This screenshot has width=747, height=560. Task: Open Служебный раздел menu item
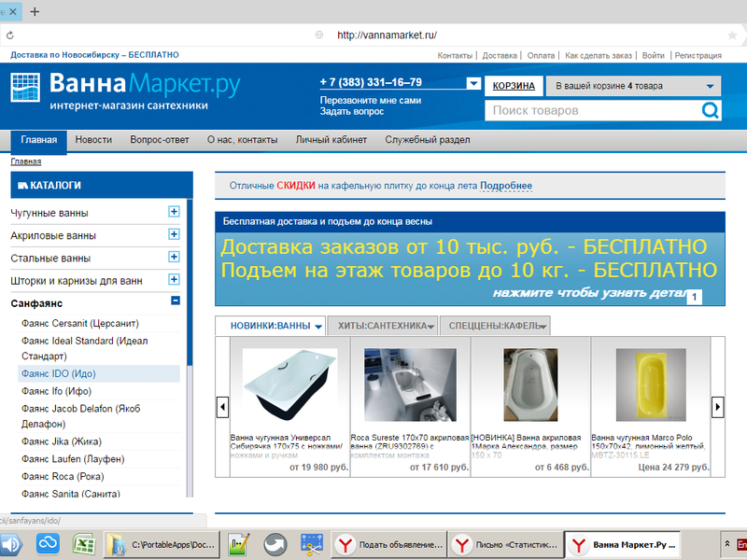coord(428,140)
